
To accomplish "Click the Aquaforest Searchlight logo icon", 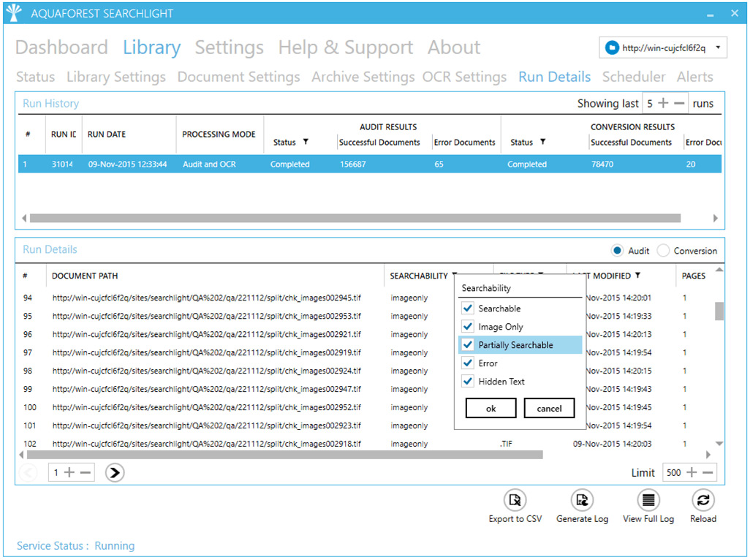I will (x=15, y=13).
